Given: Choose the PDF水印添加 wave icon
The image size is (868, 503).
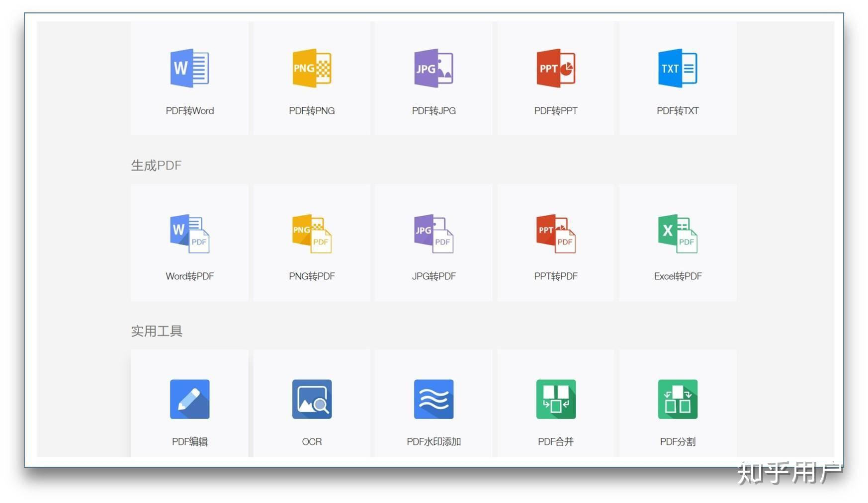Looking at the screenshot, I should click(x=434, y=399).
